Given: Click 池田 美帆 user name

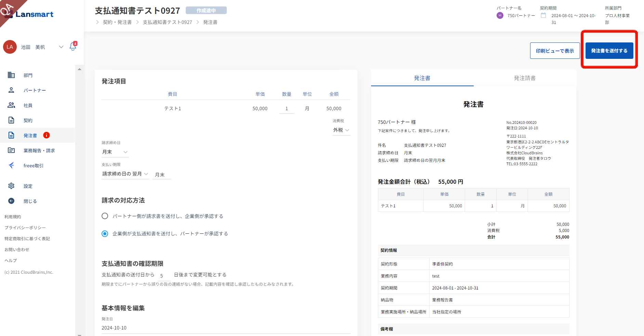Looking at the screenshot, I should click(x=33, y=47).
